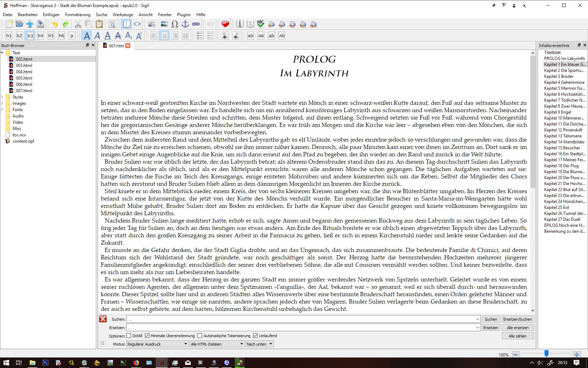Run spellcheck with the ABC checkmark icon
Screen dimensions: 588x368
[260, 24]
